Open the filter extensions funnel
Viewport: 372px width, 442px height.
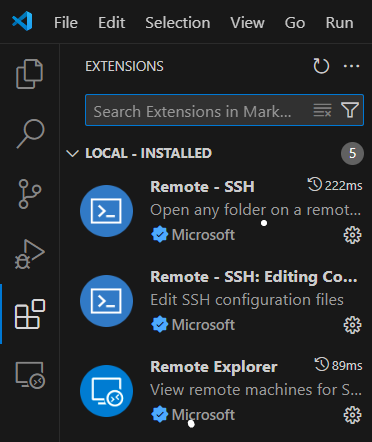pyautogui.click(x=350, y=110)
